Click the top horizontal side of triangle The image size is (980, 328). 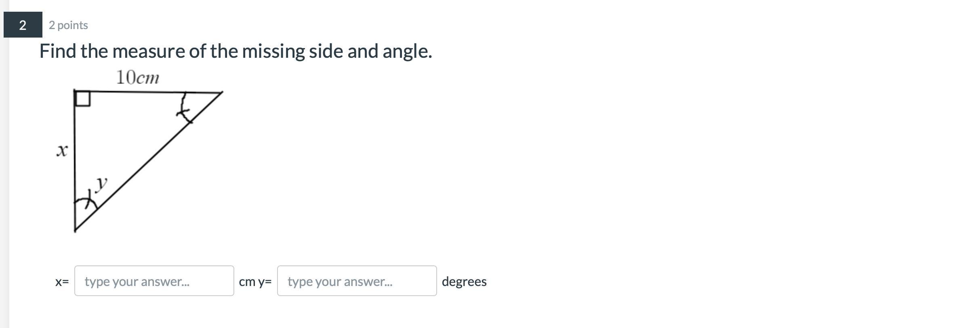(x=133, y=92)
